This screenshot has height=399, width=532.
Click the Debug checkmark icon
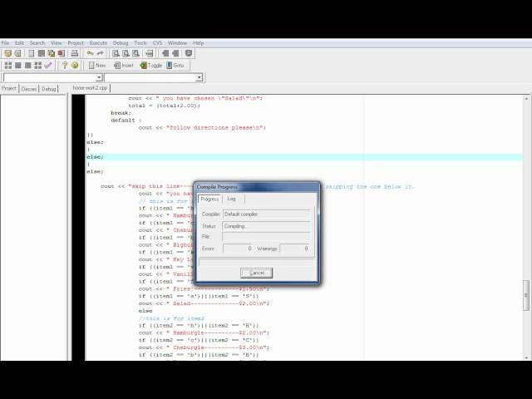tap(48, 65)
